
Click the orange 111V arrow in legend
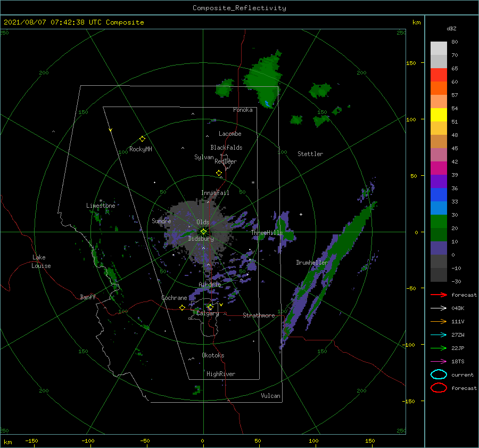click(x=439, y=321)
